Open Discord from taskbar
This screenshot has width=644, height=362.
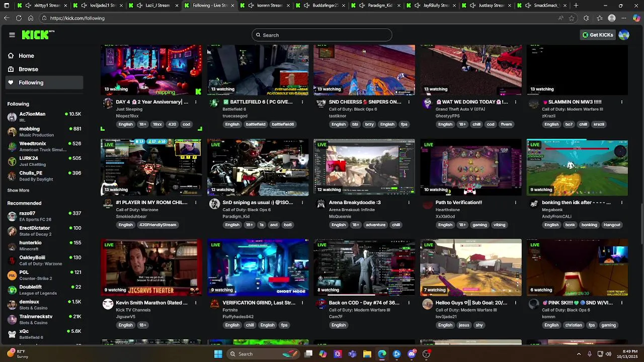(412, 354)
